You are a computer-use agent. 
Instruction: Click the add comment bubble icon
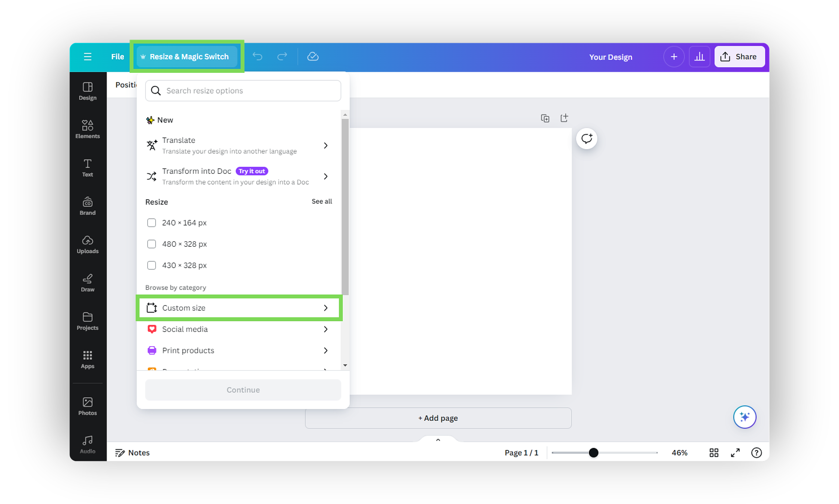click(x=586, y=139)
